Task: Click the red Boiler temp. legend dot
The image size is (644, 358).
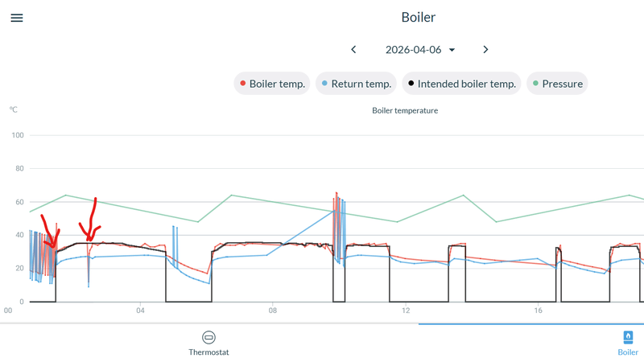Action: [242, 84]
